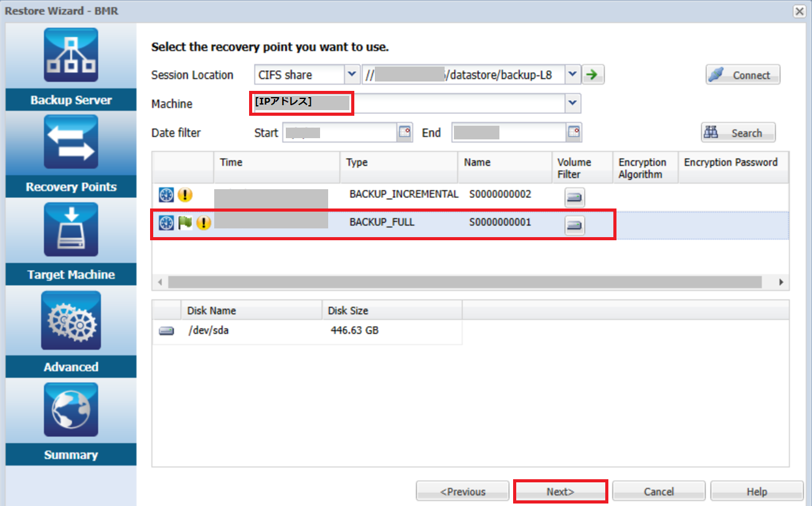
Task: Open the End date calendar picker
Action: 574,132
